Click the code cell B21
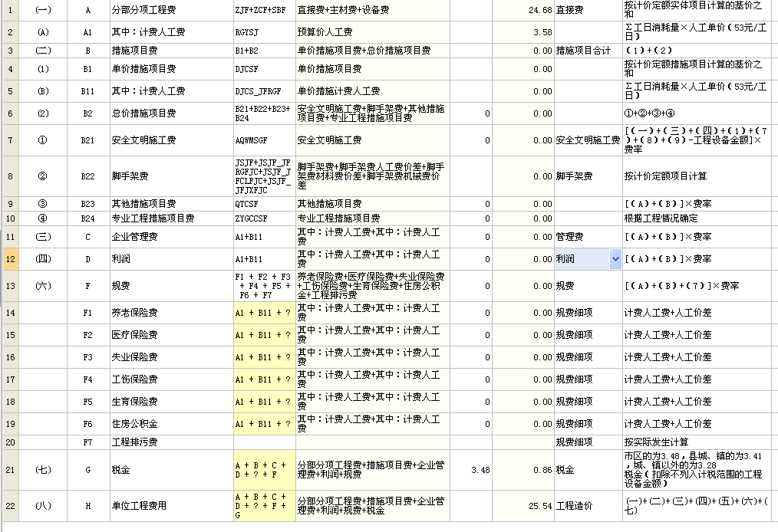Viewport: 778px width, 532px height. 87,140
